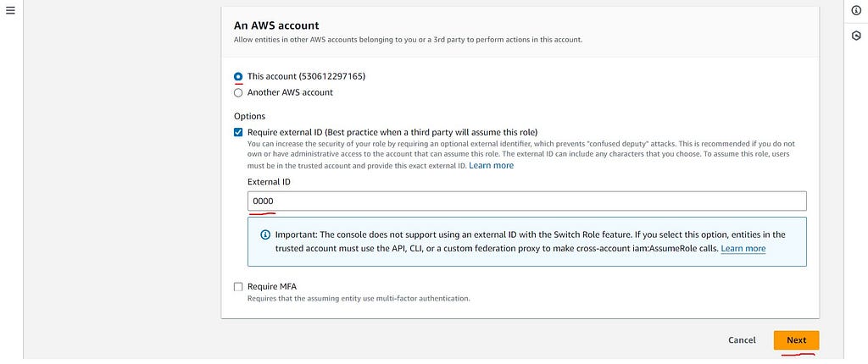Click the hexagon icon below the info icon
This screenshot has height=364, width=868.
856,36
